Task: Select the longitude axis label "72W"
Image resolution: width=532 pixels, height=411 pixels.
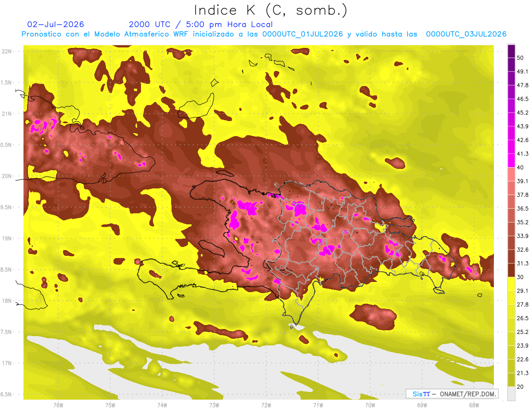Action: click(x=266, y=405)
